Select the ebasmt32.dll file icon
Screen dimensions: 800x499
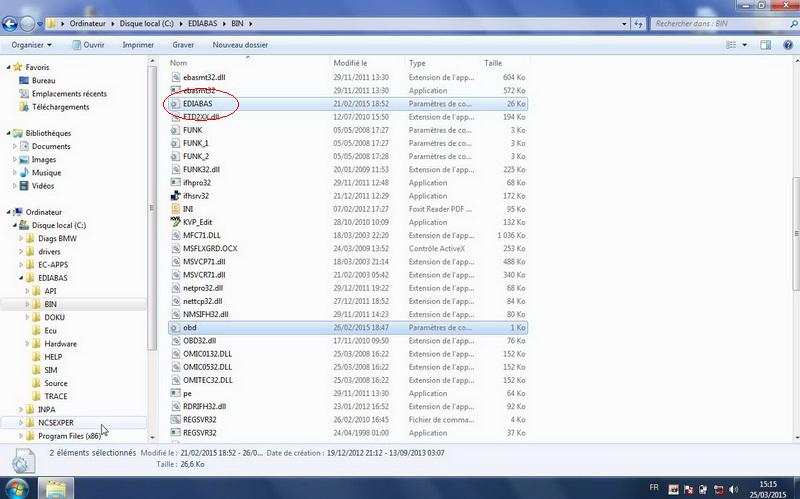coord(175,78)
